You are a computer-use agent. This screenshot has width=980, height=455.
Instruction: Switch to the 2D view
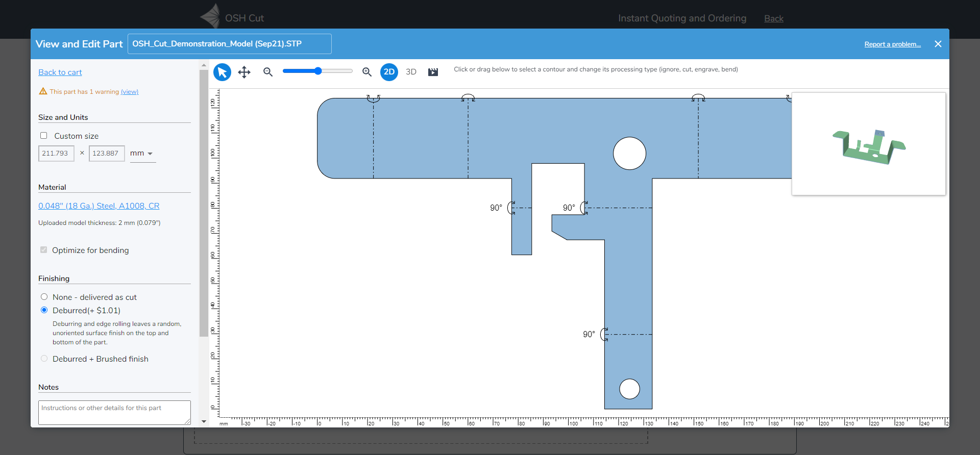tap(389, 72)
